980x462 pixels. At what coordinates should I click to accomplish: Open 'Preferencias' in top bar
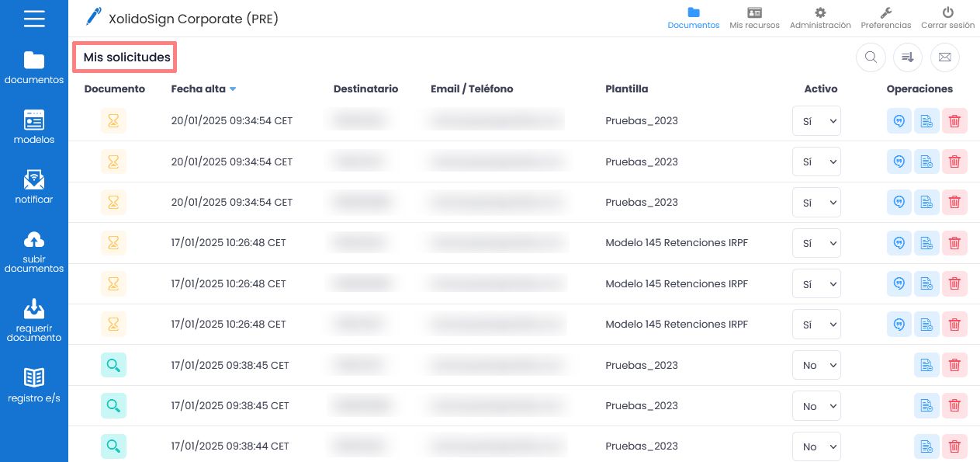click(886, 18)
